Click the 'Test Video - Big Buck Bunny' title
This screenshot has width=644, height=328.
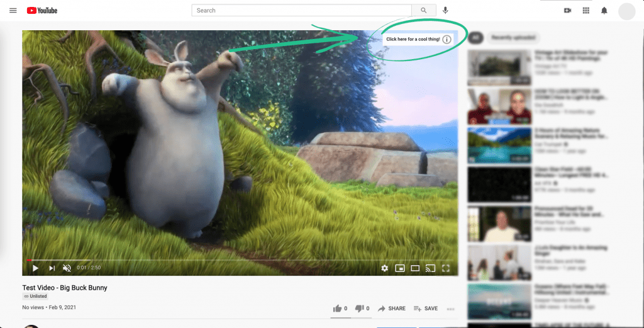[x=65, y=288]
